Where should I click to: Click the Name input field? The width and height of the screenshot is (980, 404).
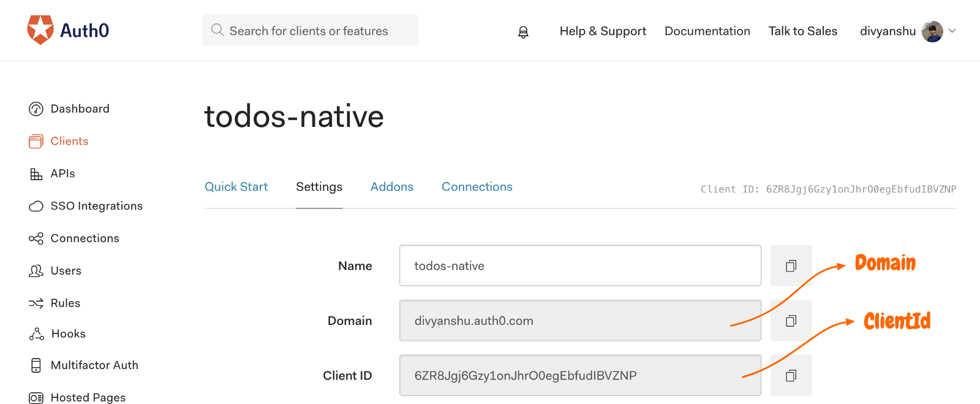pos(579,266)
